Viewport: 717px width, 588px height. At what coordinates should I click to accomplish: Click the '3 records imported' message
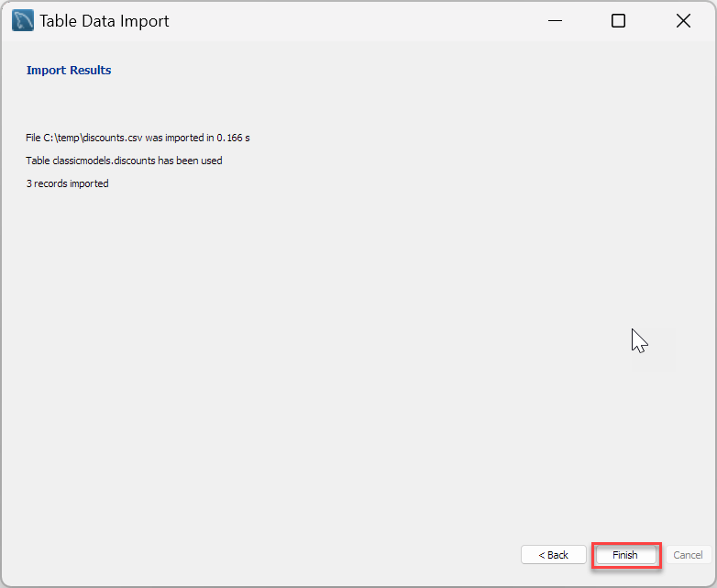pyautogui.click(x=67, y=183)
